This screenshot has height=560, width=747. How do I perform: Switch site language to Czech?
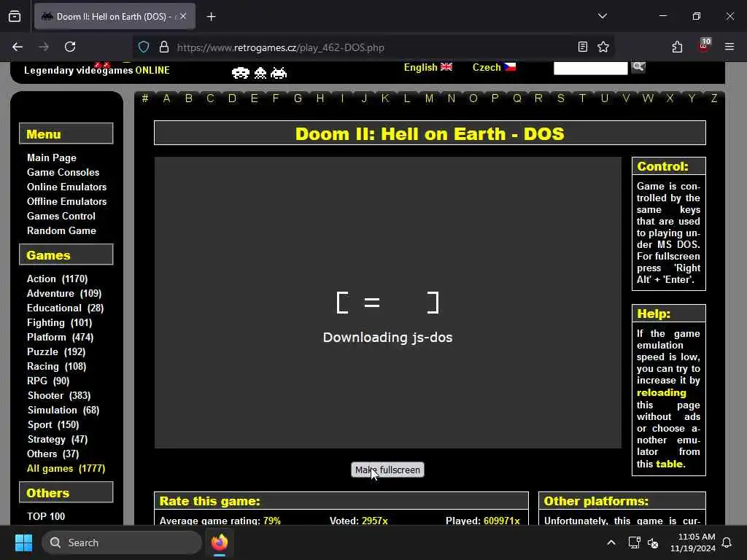coord(494,67)
